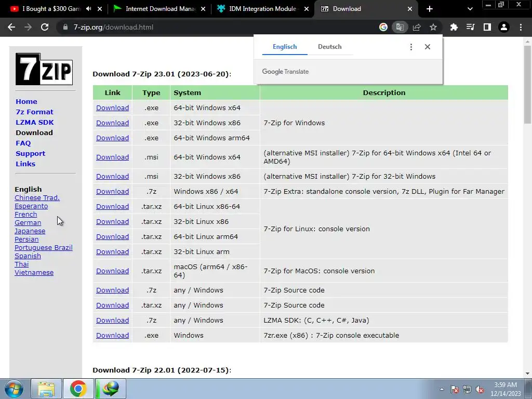
Task: Show hidden tray icons arrow
Action: tap(442, 389)
